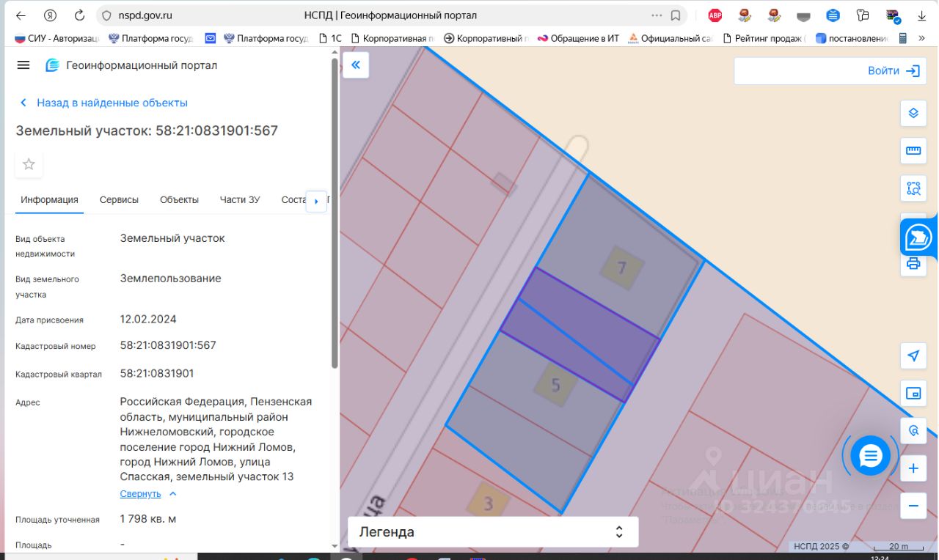
Task: Open the Официальный сайт bookmark
Action: coord(671,38)
